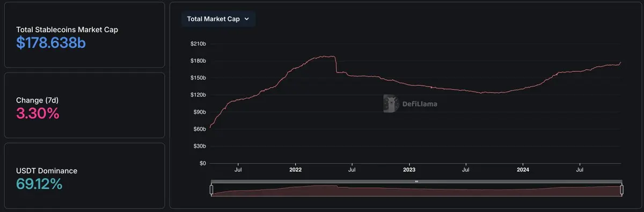Click the left handle of the range selector

(211, 189)
